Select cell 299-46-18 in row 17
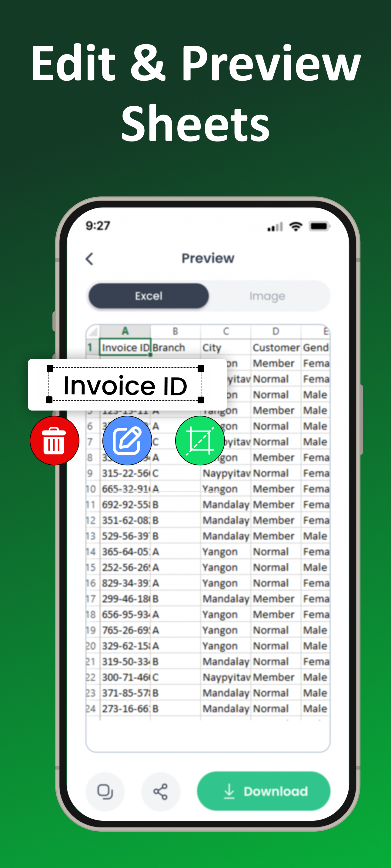This screenshot has height=868, width=391. [x=125, y=599]
